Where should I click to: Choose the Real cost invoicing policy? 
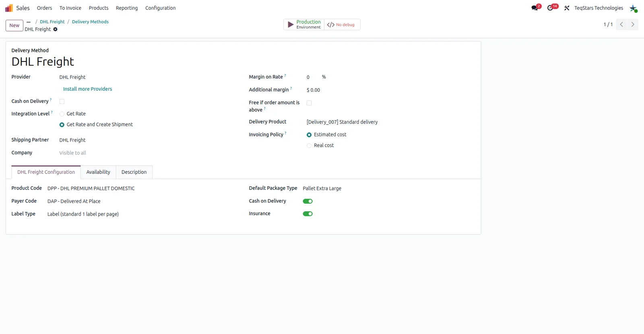tap(309, 146)
